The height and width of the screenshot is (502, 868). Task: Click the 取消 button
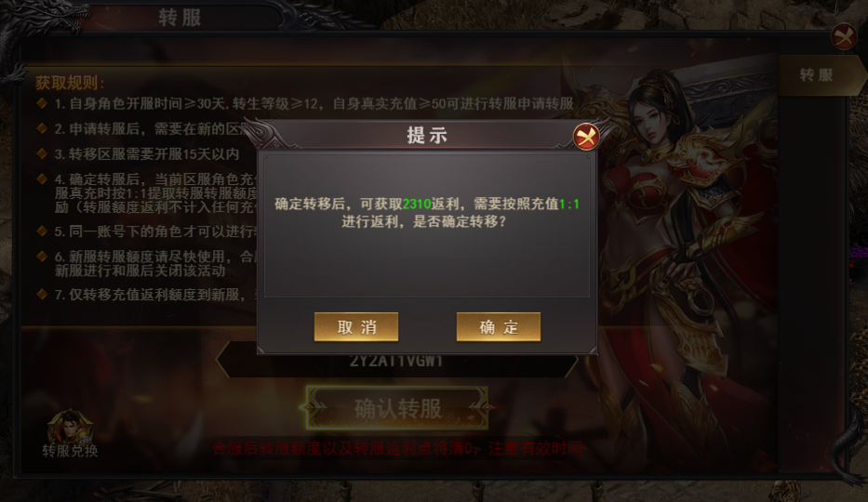[x=356, y=326]
